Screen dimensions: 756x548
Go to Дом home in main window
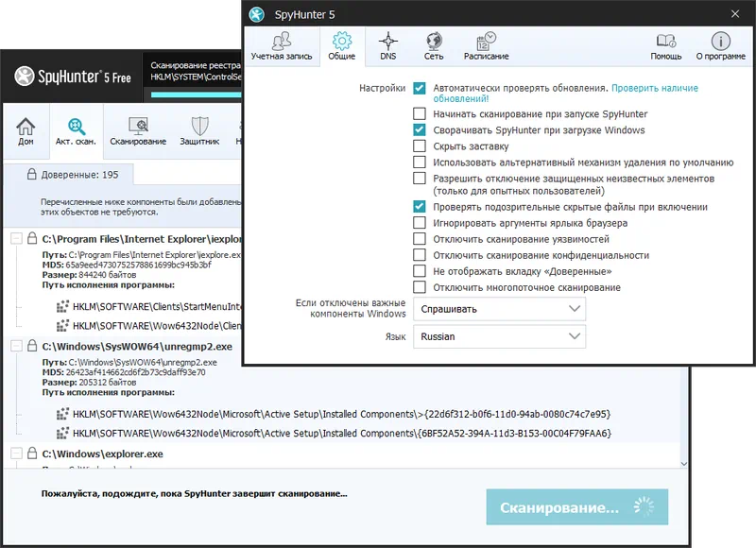[26, 131]
